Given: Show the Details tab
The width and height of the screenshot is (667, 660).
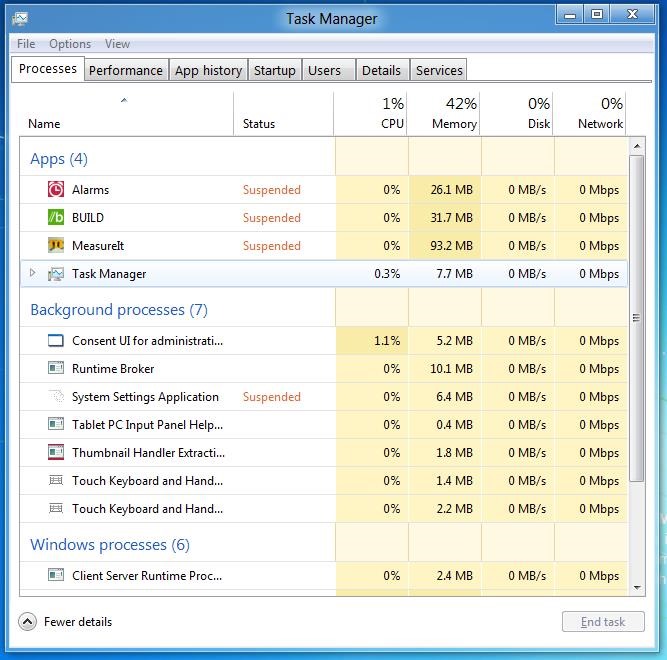Looking at the screenshot, I should coord(382,70).
